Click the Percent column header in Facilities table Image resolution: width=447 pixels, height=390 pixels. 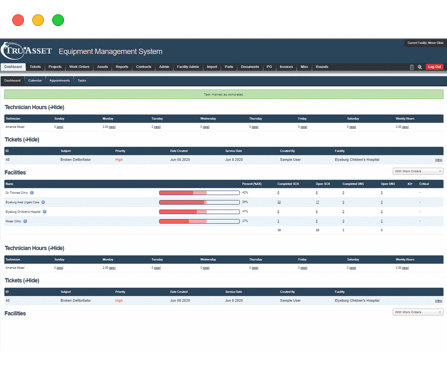pyautogui.click(x=252, y=184)
